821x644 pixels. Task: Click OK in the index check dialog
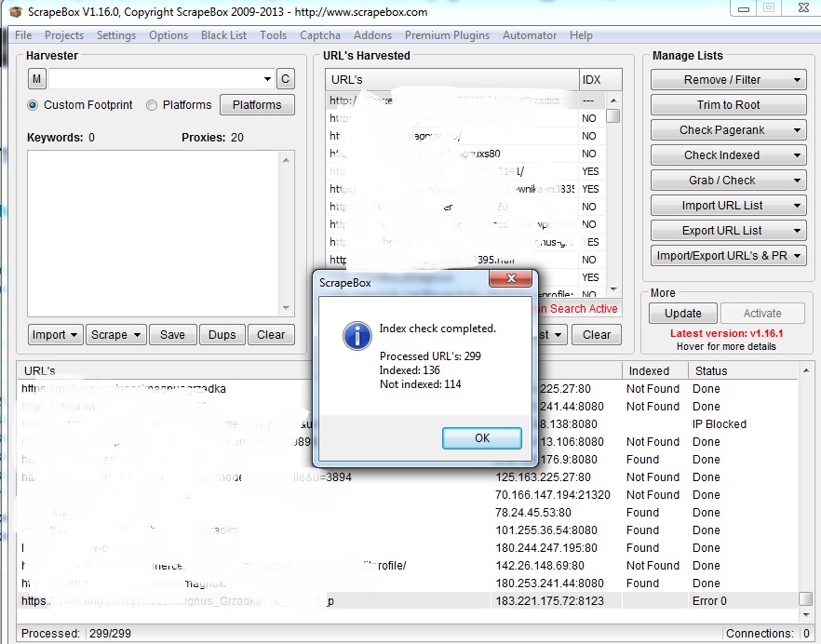click(482, 437)
